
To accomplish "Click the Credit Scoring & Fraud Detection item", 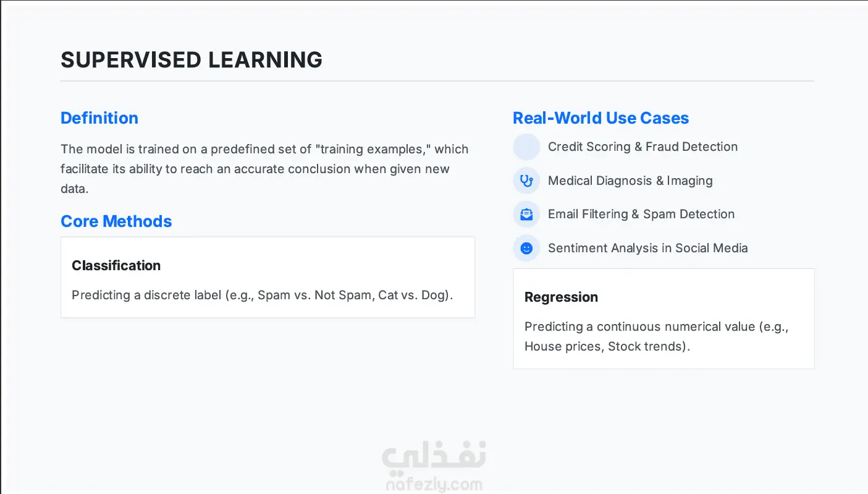I will point(643,147).
